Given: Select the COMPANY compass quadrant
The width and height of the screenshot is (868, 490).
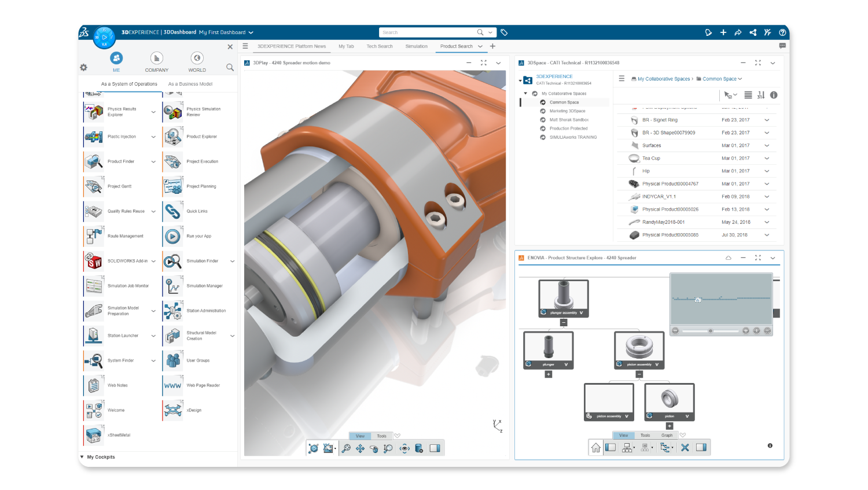Looking at the screenshot, I should [157, 62].
